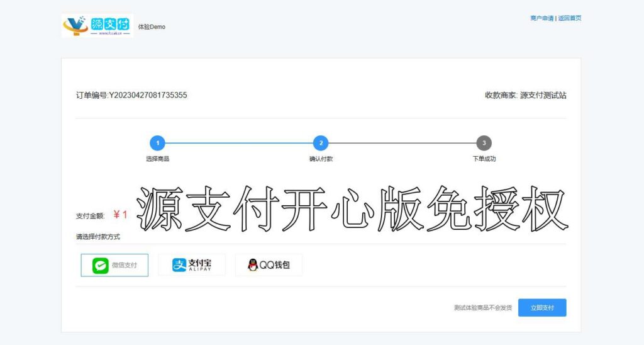Click the 支付金额 label
The image size is (644, 345).
click(91, 216)
